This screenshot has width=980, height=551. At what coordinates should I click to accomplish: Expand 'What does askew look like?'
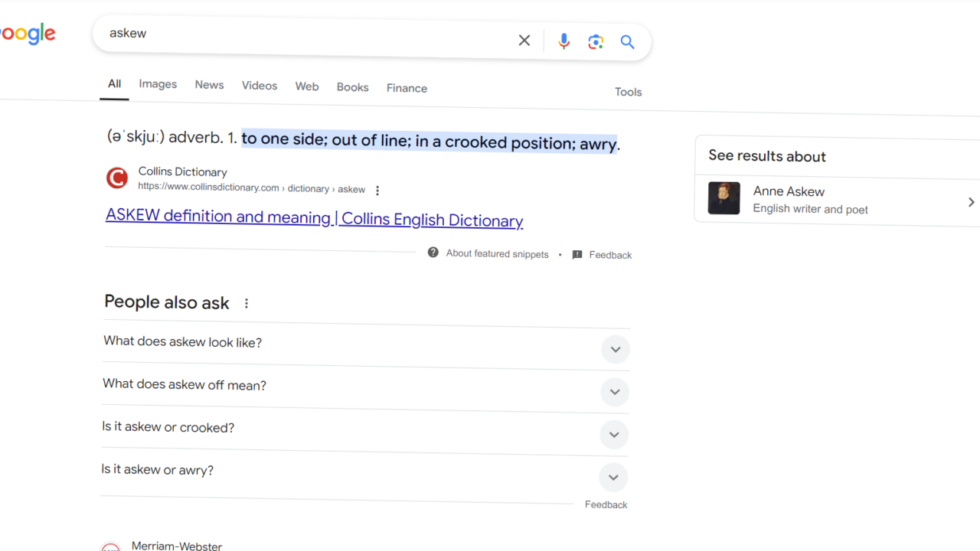click(x=616, y=349)
